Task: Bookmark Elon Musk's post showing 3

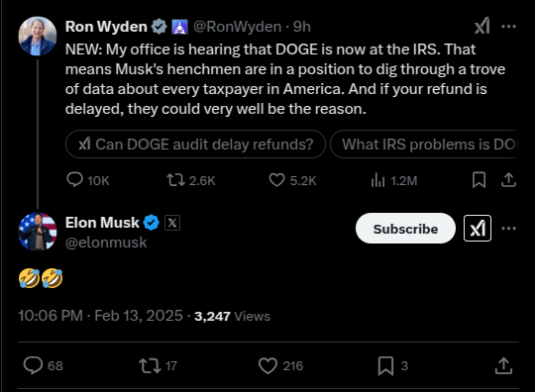Action: click(392, 365)
